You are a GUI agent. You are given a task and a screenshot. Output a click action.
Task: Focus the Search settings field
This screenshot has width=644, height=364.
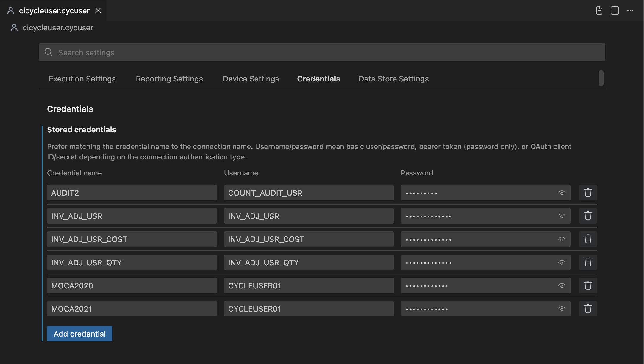(322, 52)
